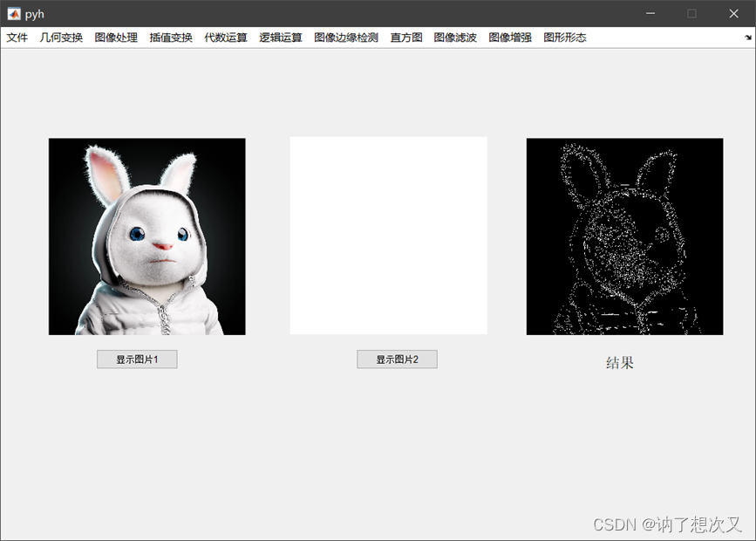Open the 代数运算 menu
This screenshot has height=541, width=756.
226,38
